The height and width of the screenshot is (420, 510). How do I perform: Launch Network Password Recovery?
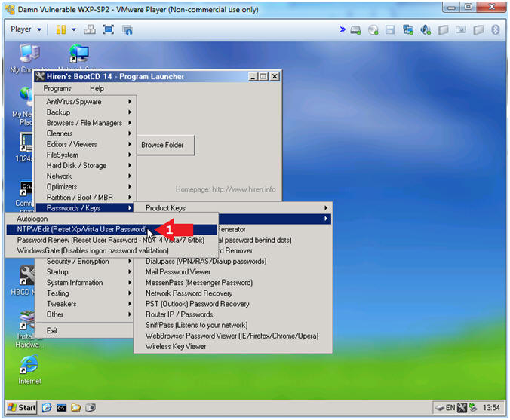[x=233, y=293]
